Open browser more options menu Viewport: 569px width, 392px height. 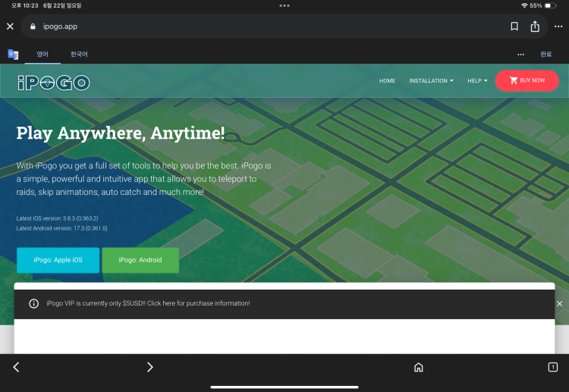coord(558,27)
